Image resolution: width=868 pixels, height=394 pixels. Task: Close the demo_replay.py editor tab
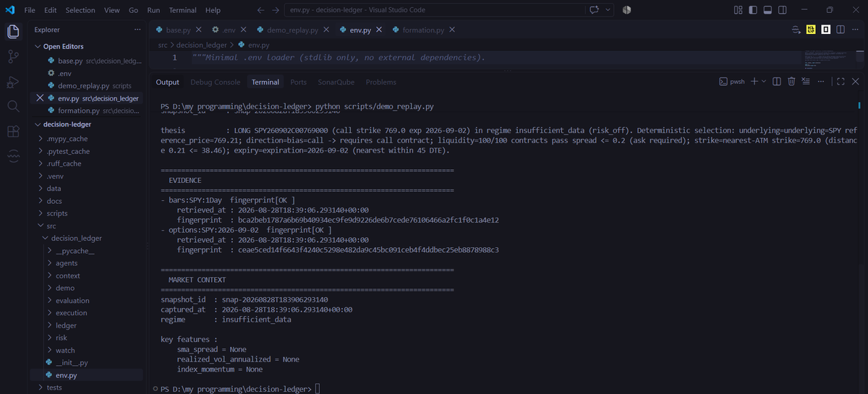tap(325, 30)
